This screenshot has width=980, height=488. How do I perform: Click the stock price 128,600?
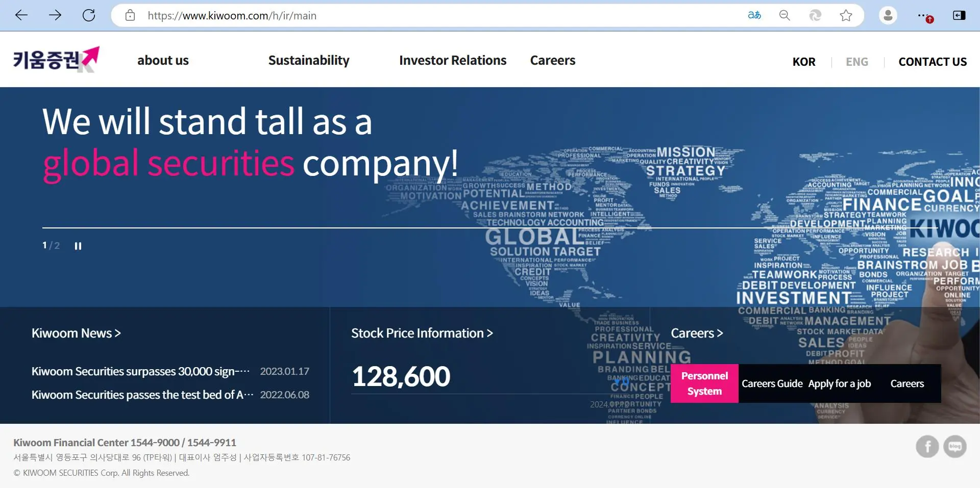[x=401, y=376]
